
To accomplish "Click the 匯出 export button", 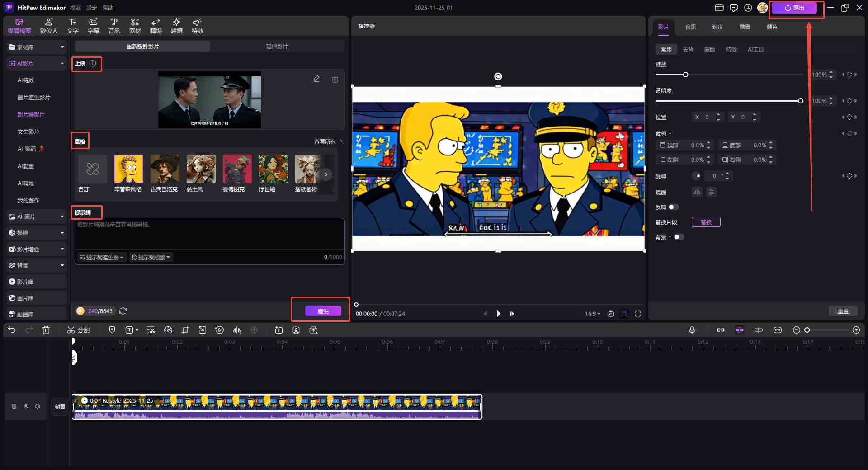I will coord(794,8).
